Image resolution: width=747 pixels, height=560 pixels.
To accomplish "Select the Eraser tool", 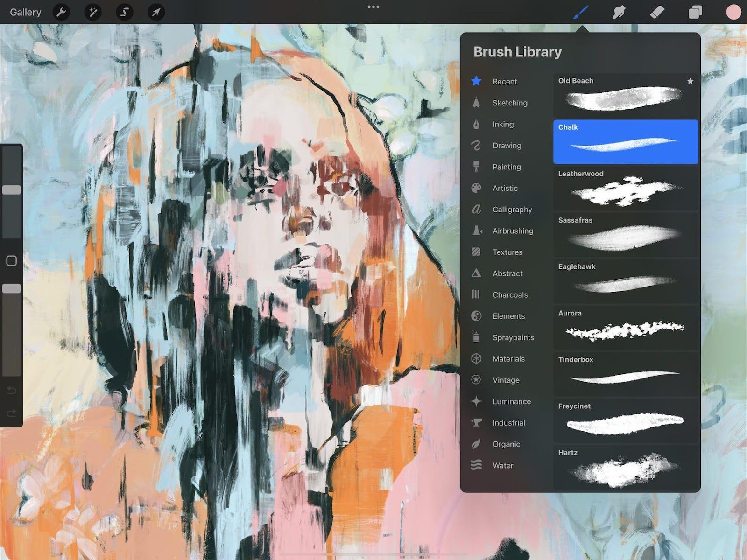I will pos(657,12).
